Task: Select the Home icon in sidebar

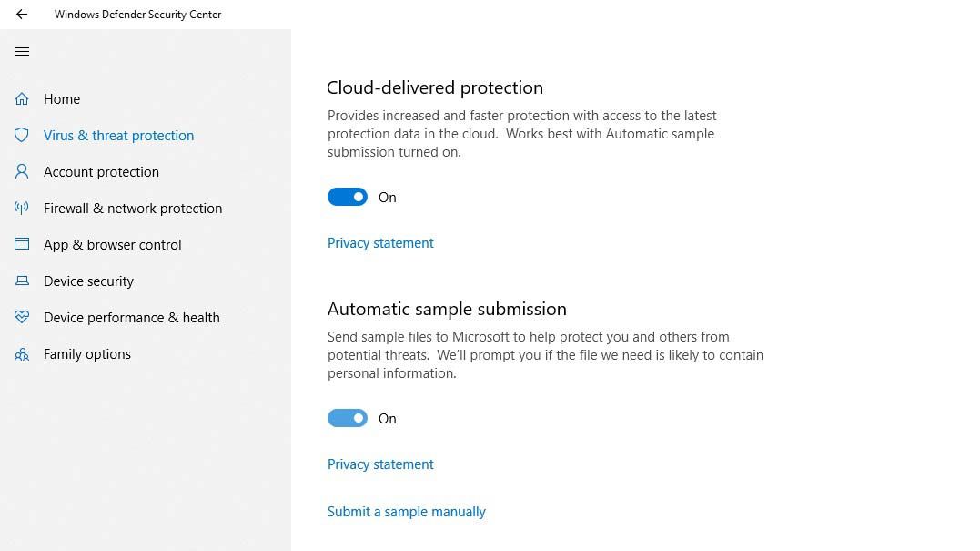Action: pos(22,98)
